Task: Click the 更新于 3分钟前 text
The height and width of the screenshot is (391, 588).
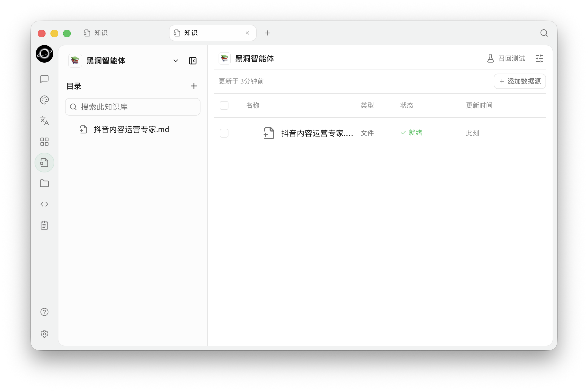Action: (x=241, y=81)
